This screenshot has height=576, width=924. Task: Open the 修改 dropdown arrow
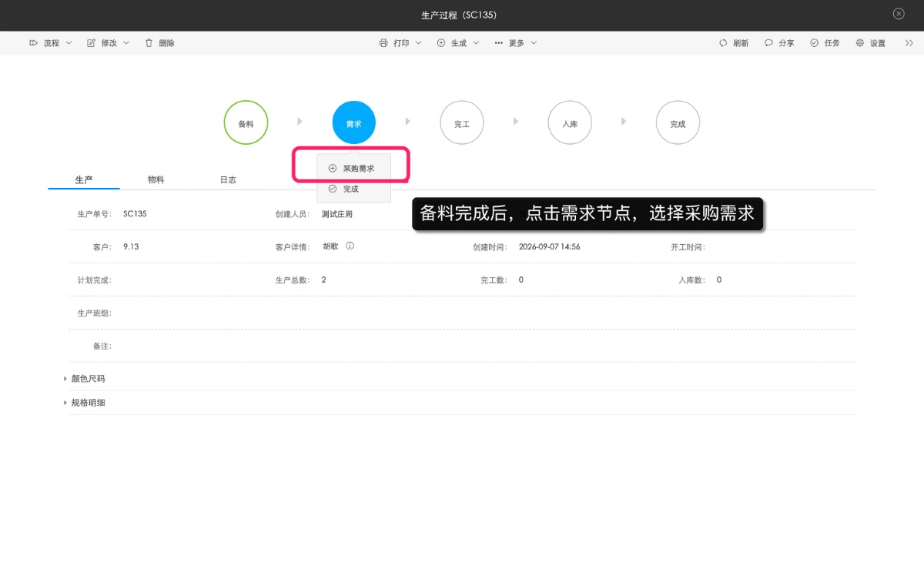click(126, 43)
